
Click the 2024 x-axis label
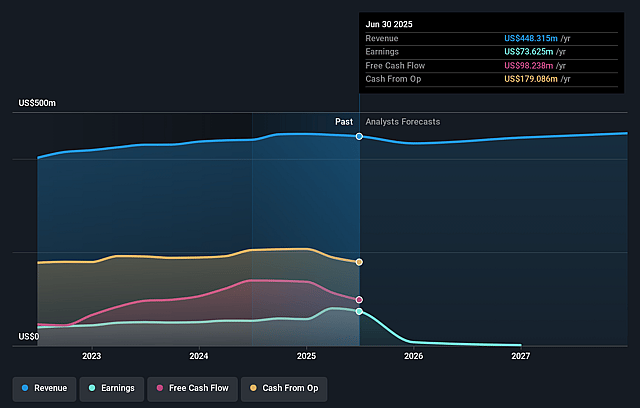pyautogui.click(x=199, y=356)
